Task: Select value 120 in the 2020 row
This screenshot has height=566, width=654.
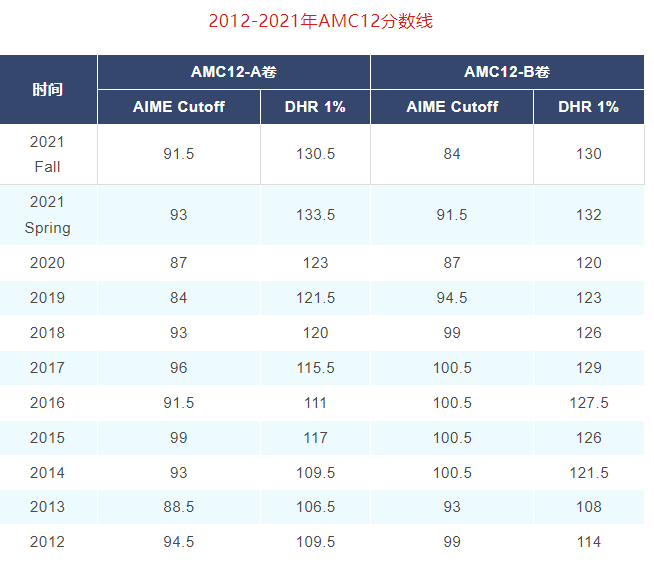Action: click(x=589, y=263)
